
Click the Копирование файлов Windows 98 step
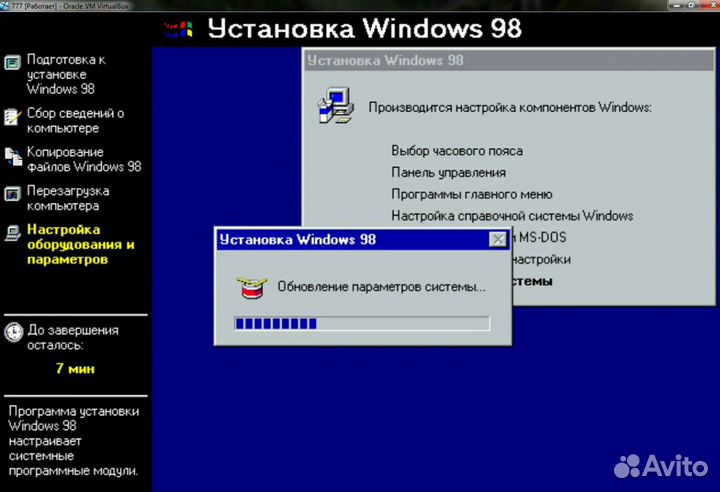(84, 159)
